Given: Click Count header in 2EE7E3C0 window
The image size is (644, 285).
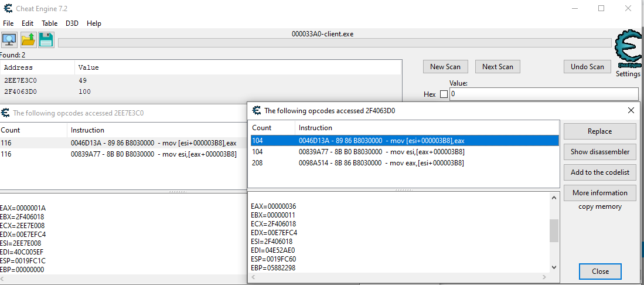Looking at the screenshot, I should pyautogui.click(x=33, y=130).
